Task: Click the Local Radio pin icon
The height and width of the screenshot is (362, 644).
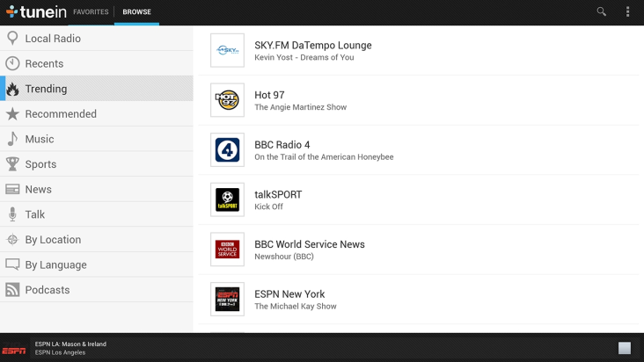Action: (12, 38)
